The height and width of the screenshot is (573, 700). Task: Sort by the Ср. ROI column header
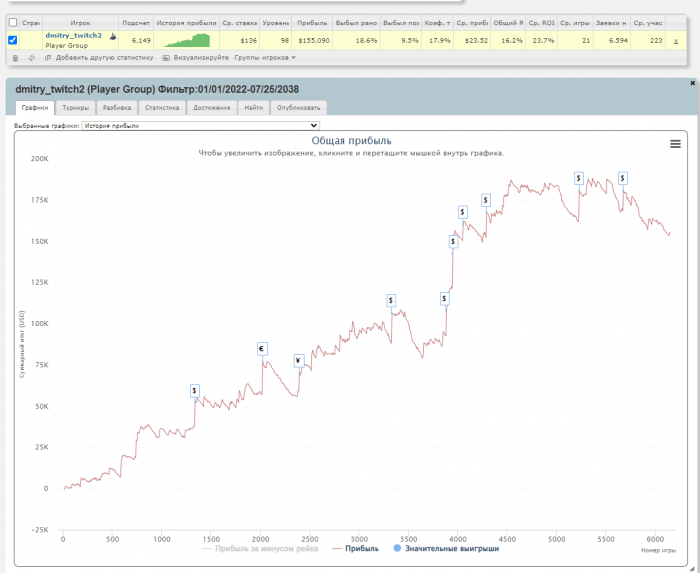542,23
